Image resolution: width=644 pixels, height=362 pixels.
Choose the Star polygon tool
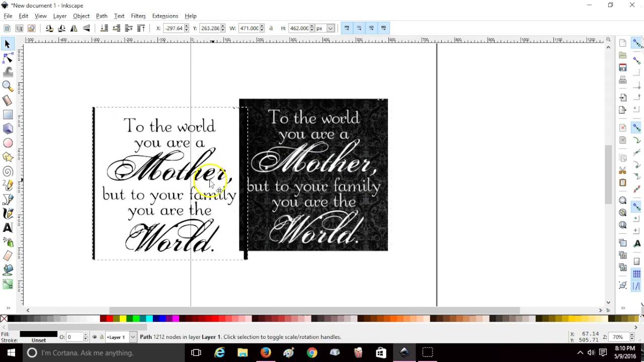pyautogui.click(x=8, y=157)
